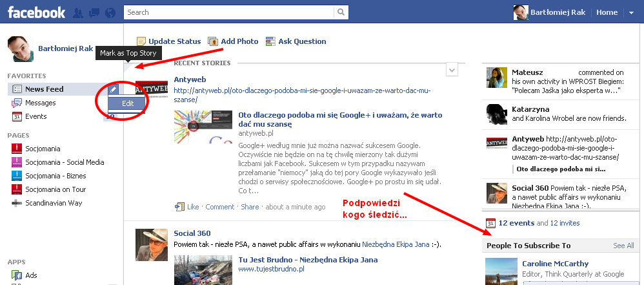Like the Antyweb post
Image resolution: width=644 pixels, height=285 pixels.
click(x=193, y=207)
